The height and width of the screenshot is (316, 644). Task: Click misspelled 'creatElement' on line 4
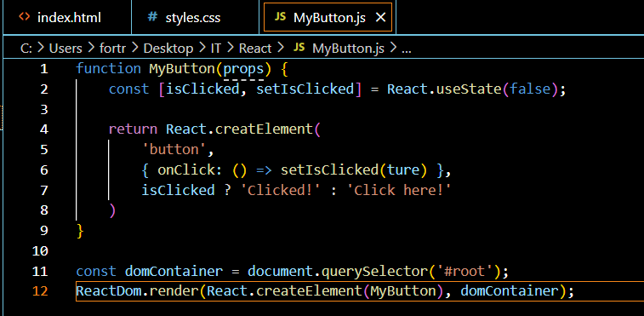[264, 129]
